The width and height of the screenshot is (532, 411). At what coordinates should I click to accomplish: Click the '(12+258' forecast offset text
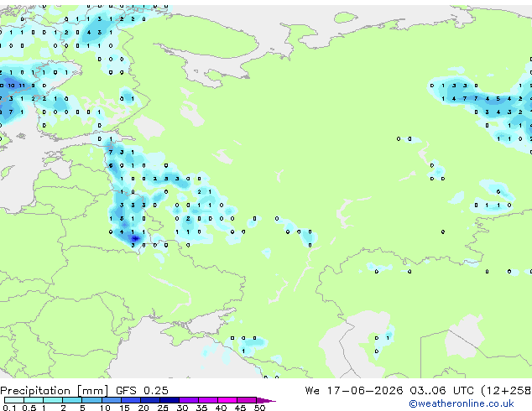[x=506, y=391]
